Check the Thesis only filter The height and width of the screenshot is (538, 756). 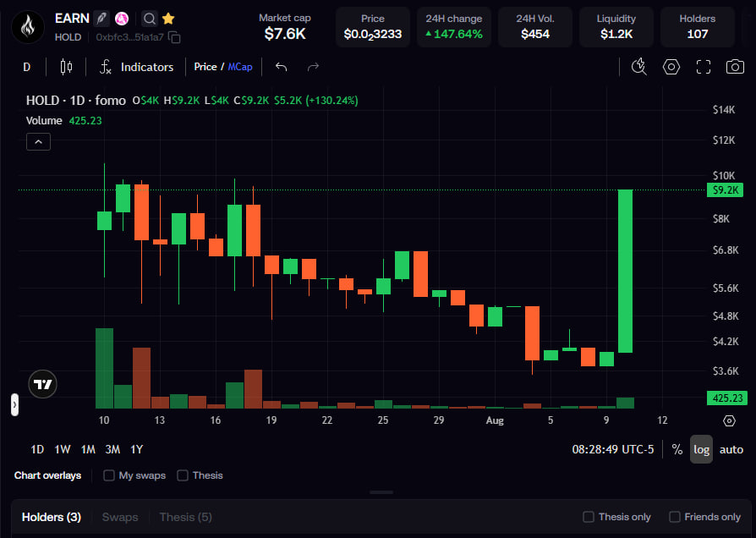pos(589,517)
